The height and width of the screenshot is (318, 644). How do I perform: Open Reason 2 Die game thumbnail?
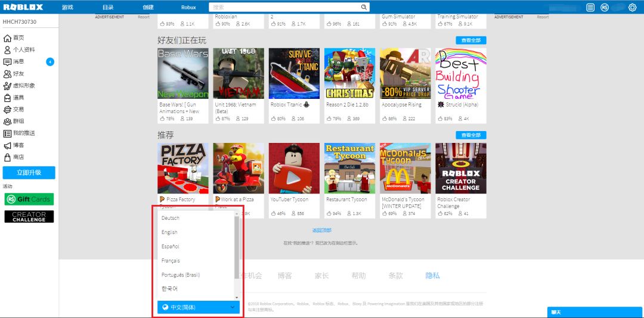349,73
